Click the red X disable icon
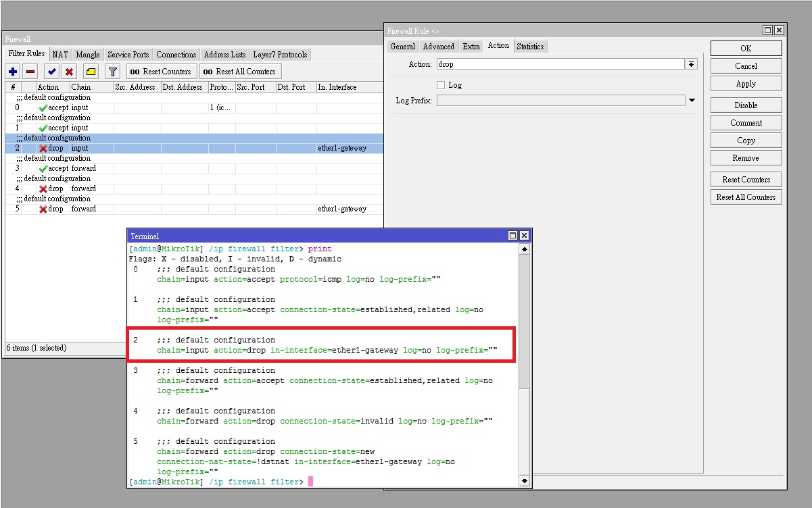812x508 pixels. (69, 72)
